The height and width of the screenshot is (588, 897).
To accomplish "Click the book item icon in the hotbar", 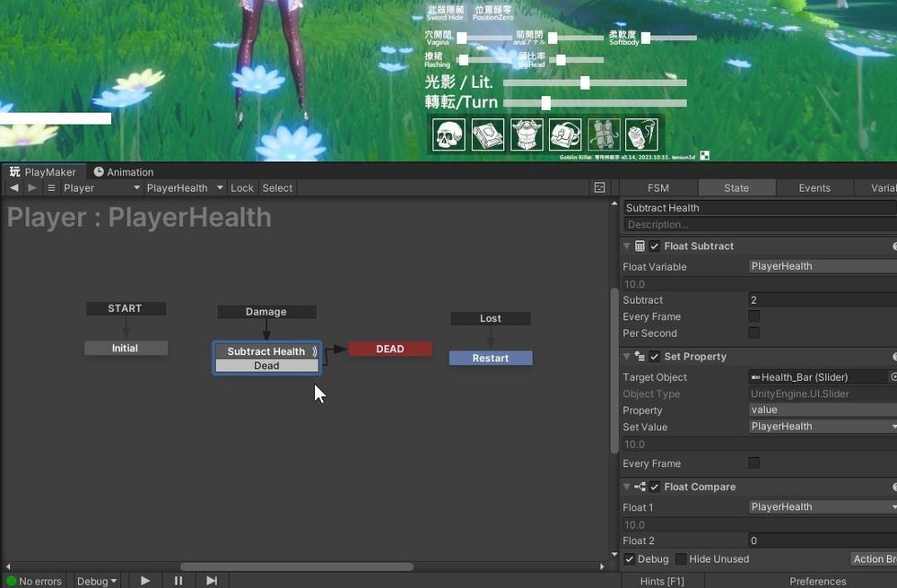I will [x=487, y=133].
